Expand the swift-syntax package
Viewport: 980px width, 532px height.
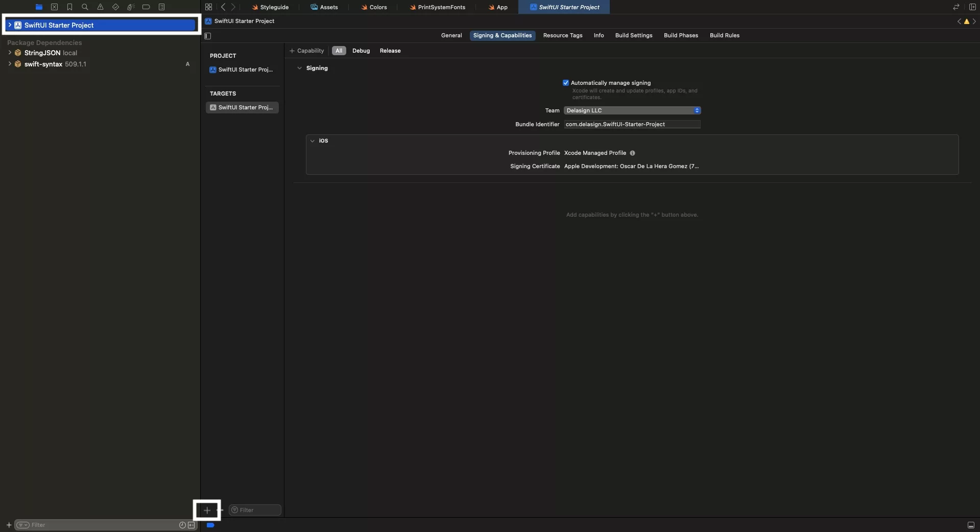(x=10, y=64)
